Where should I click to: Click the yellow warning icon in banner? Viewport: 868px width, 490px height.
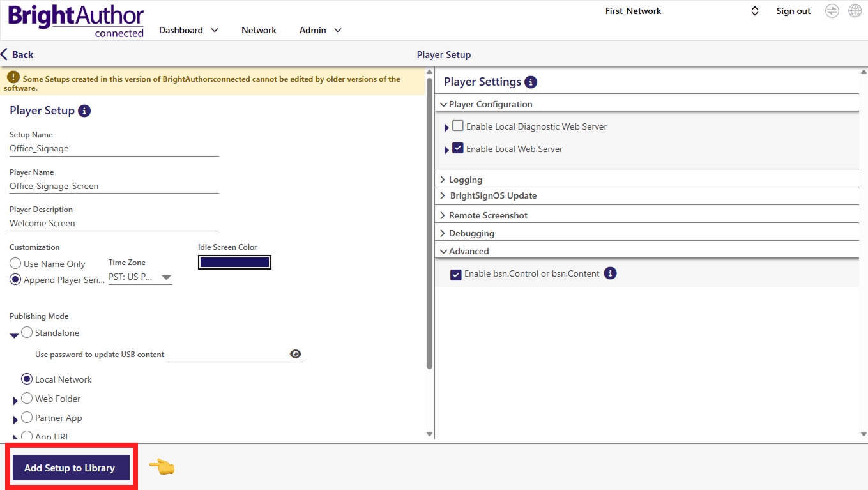click(13, 77)
